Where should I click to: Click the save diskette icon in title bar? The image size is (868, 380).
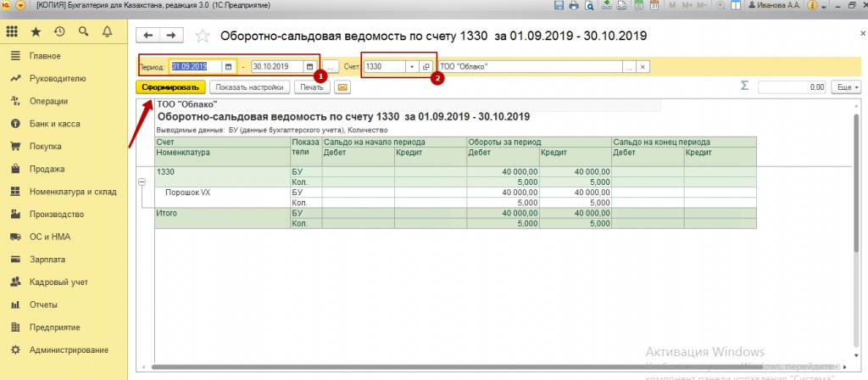tap(559, 5)
